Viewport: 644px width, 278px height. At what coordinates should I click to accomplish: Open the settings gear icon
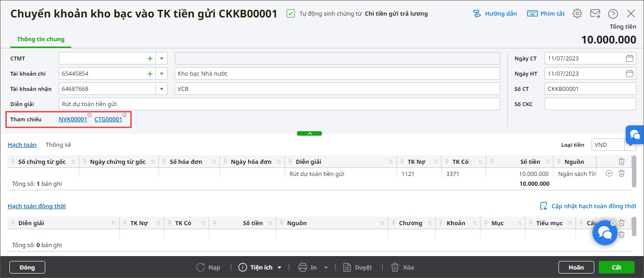point(577,13)
